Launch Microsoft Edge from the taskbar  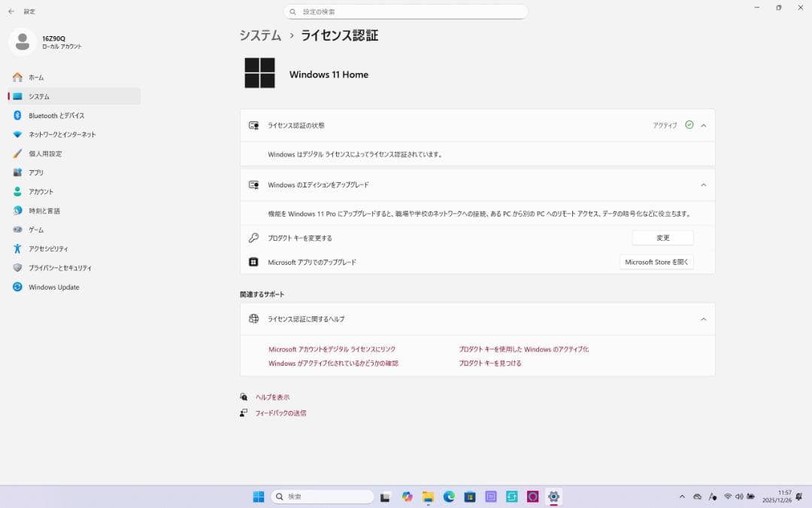[x=449, y=497]
